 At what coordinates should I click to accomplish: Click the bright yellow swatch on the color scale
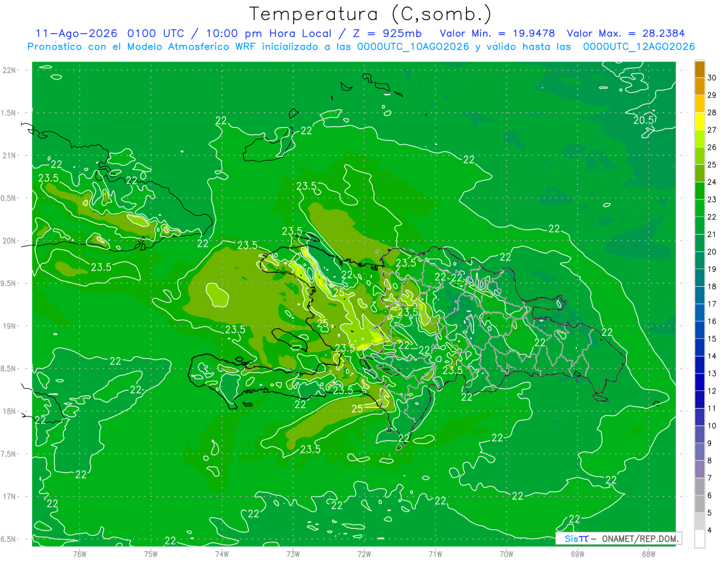(x=699, y=121)
